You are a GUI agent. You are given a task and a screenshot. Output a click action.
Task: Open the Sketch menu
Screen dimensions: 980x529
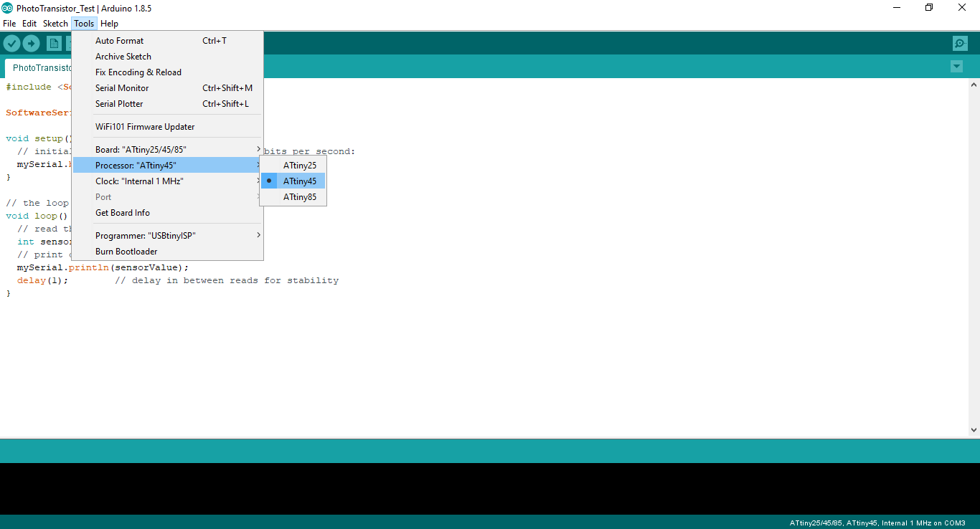[55, 24]
